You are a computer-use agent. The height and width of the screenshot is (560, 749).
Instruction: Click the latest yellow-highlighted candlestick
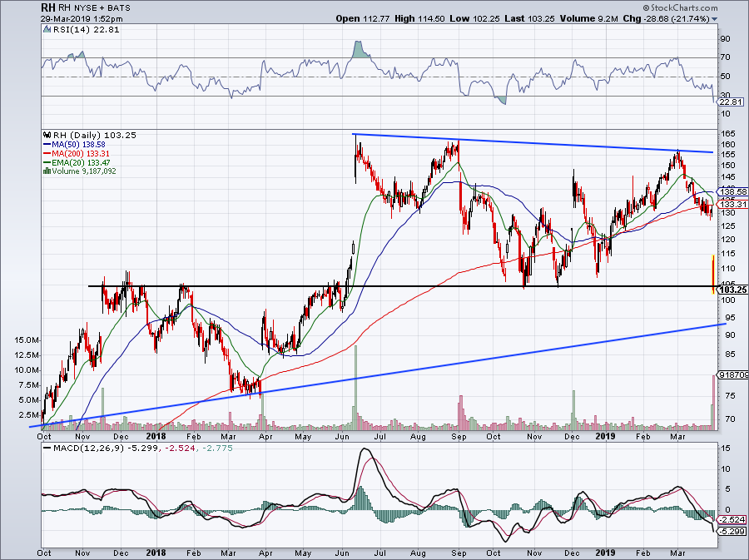(x=712, y=274)
